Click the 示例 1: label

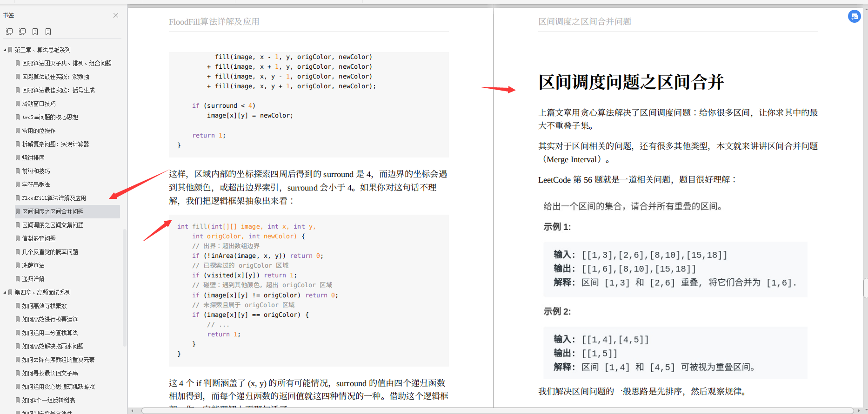[x=557, y=227]
